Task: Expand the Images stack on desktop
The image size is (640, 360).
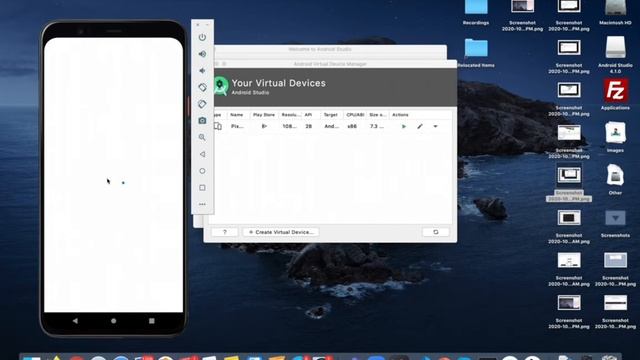Action: (x=615, y=132)
